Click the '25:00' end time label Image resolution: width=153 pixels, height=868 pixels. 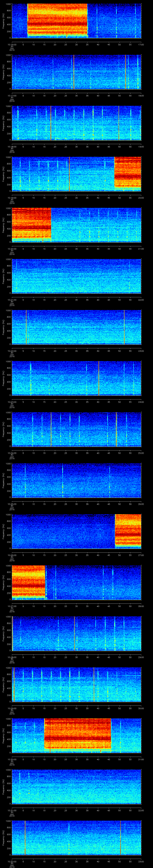pyautogui.click(x=141, y=453)
